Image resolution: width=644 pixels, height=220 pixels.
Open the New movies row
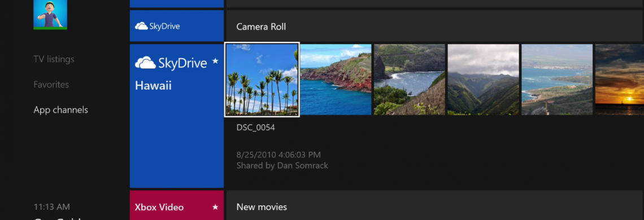[435, 206]
